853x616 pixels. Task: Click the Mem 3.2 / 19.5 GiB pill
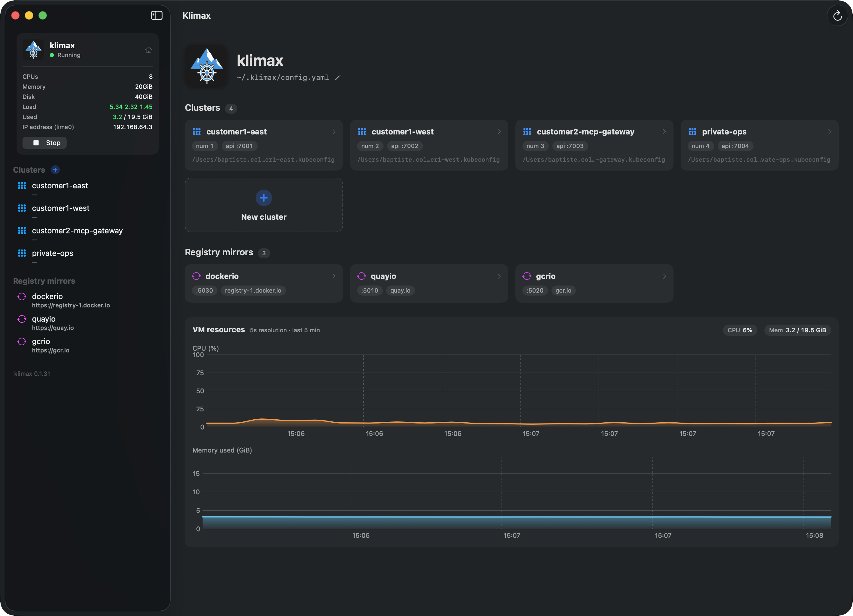(797, 330)
